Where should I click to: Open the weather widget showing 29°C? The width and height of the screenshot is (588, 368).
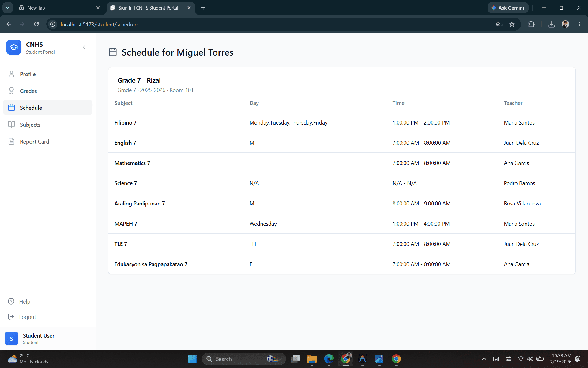coord(28,359)
